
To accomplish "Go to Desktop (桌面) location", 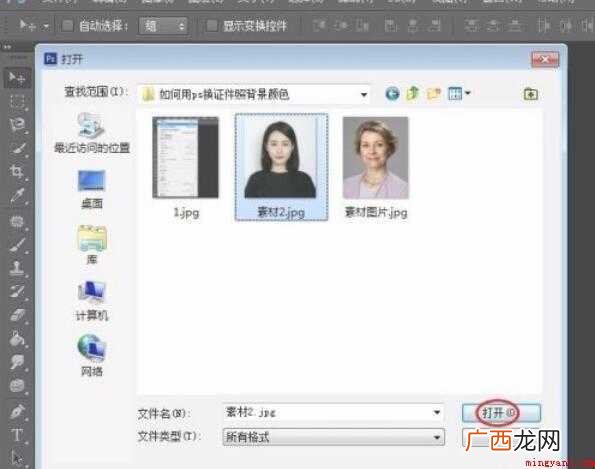I will point(92,189).
